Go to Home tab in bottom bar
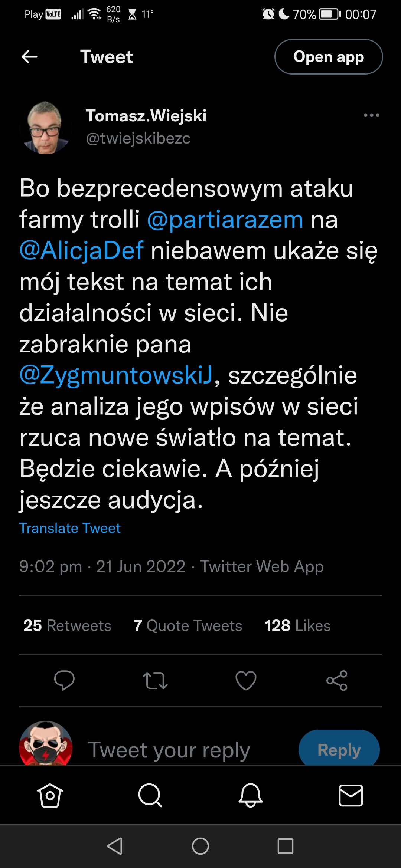The height and width of the screenshot is (868, 401). (50, 795)
